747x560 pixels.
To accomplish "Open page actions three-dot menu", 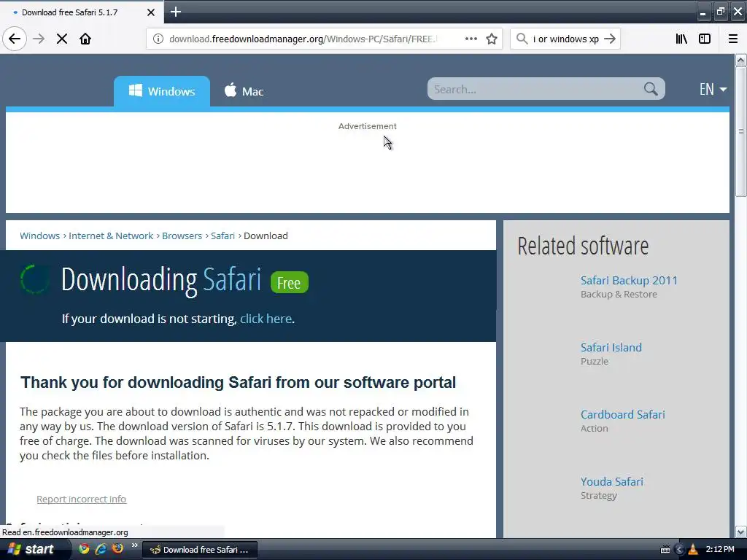I will click(x=471, y=39).
